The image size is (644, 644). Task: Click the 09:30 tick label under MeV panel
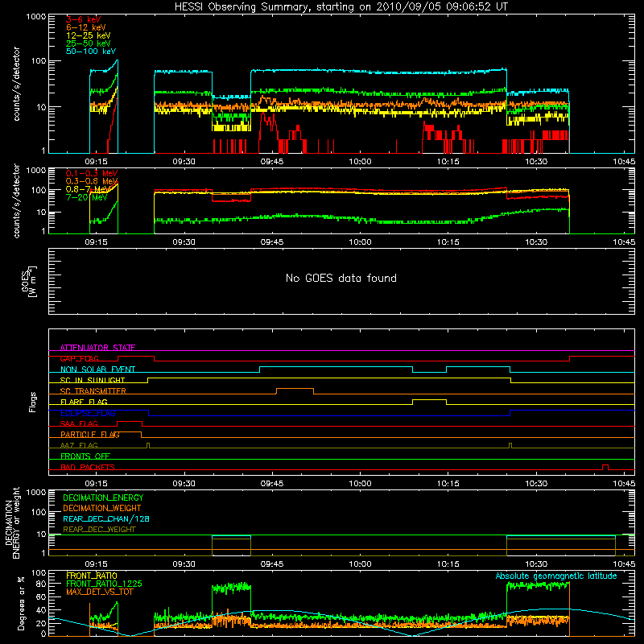point(184,242)
